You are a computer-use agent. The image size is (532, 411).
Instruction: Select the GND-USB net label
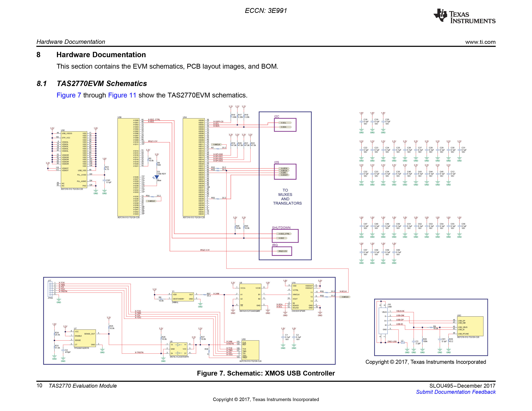tap(392, 341)
